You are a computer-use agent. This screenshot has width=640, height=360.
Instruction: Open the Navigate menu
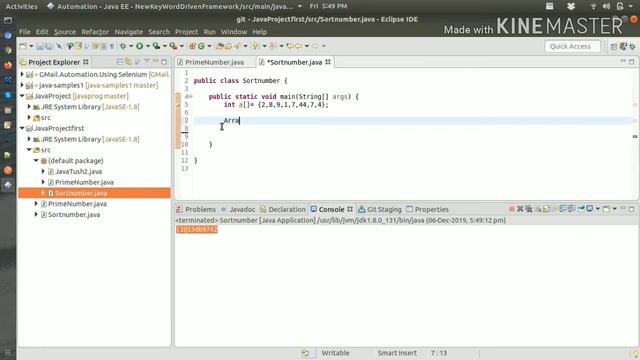(129, 31)
